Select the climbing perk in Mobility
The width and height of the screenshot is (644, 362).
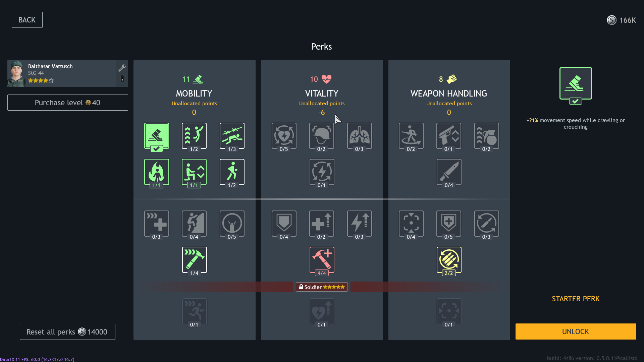click(194, 224)
